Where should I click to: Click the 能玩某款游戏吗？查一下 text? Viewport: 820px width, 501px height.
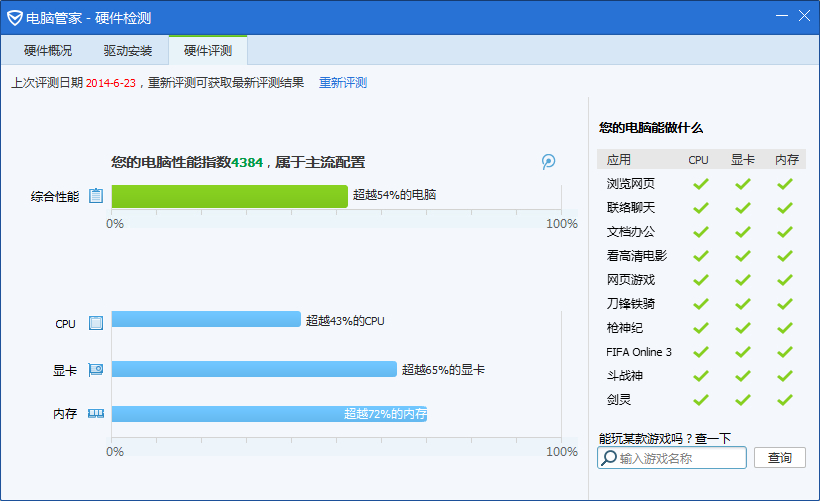[665, 438]
